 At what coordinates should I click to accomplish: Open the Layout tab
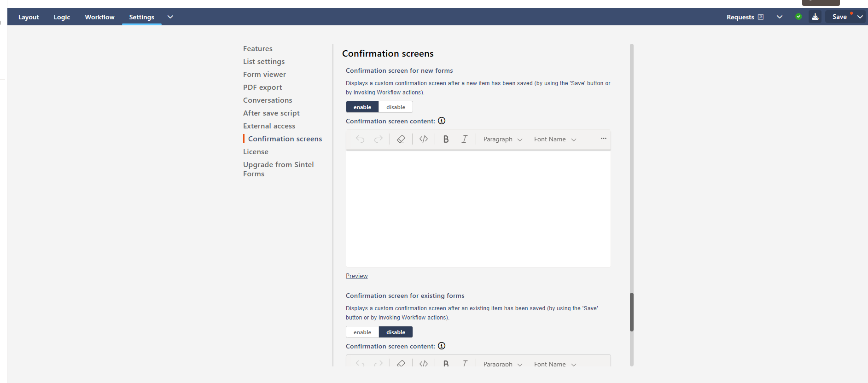click(29, 17)
